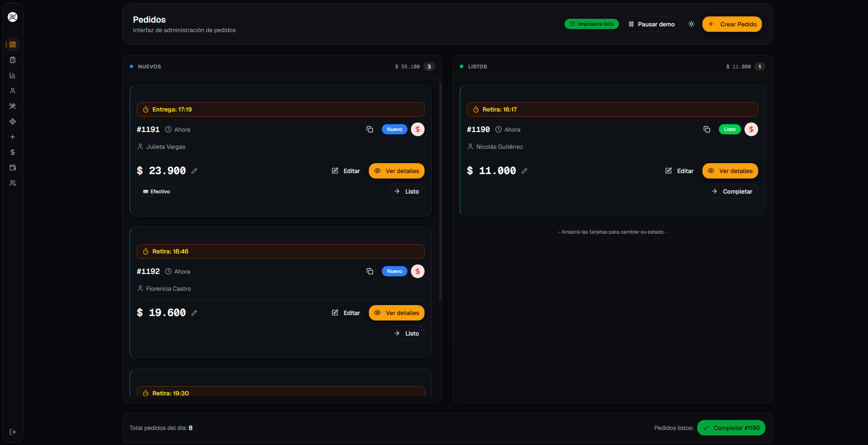Click the red payment icon on order #1192
Image resolution: width=868 pixels, height=445 pixels.
[x=418, y=271]
